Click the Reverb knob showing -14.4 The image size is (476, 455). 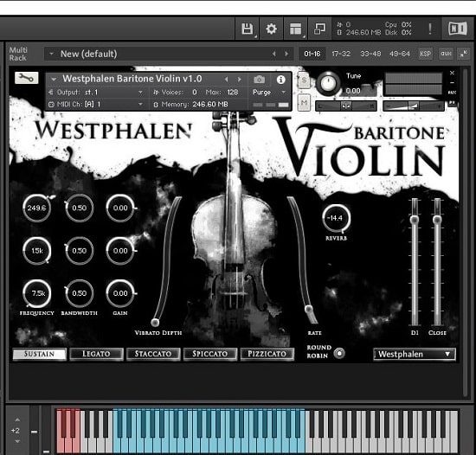point(336,218)
